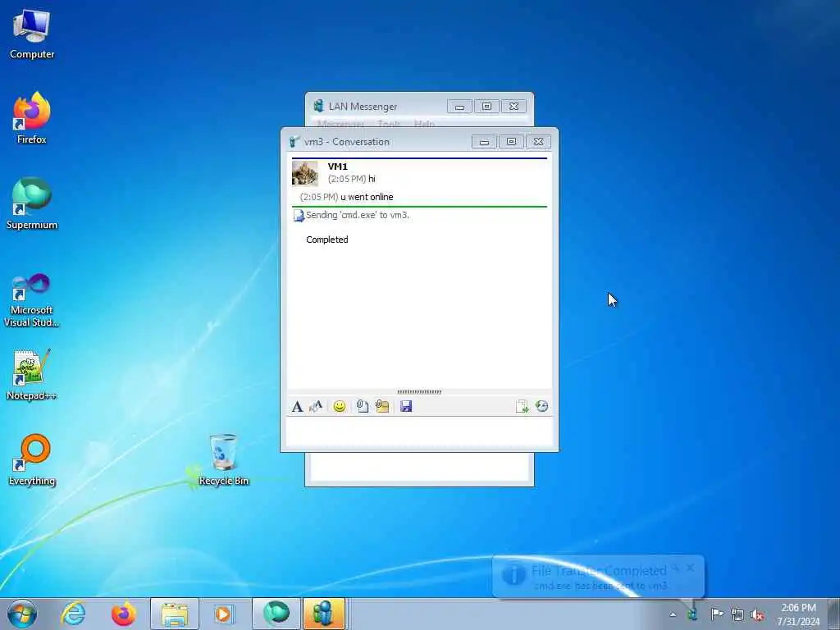Click LAN Messenger system tray icon
Screen dimensions: 840x630
tap(692, 614)
